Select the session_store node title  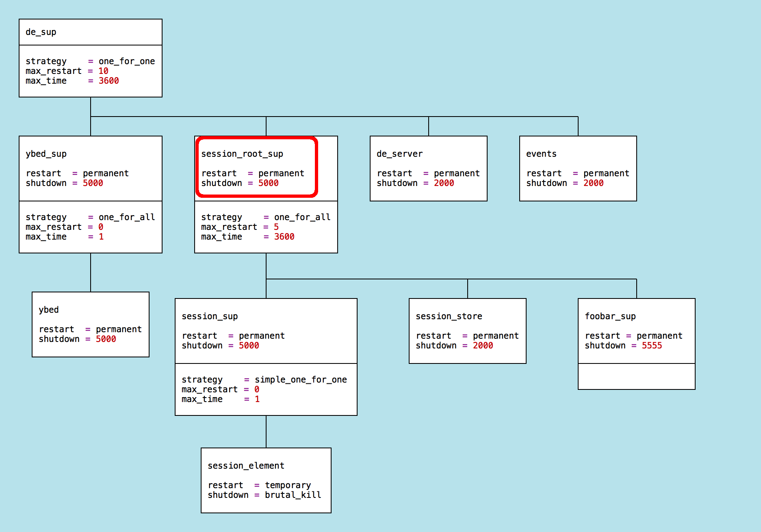(449, 316)
